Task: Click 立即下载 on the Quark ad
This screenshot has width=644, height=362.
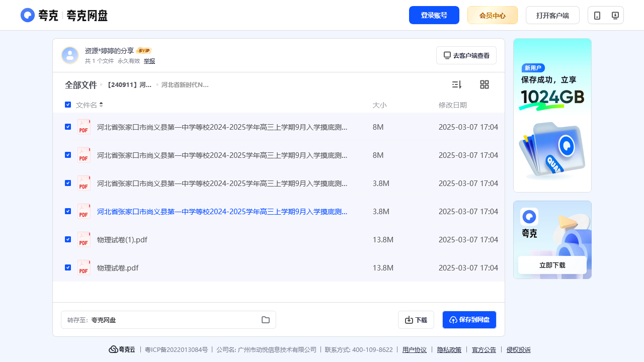Action: tap(552, 265)
